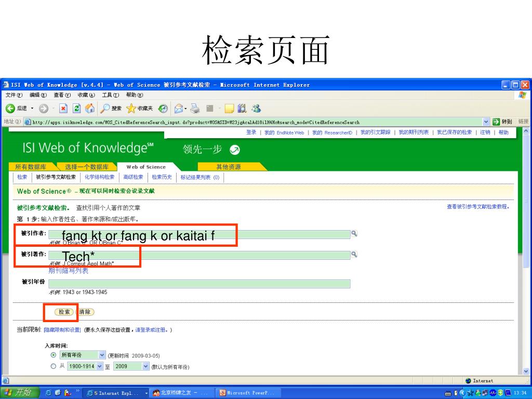
Task: Open the 编辑(E) menu
Action: click(x=38, y=95)
